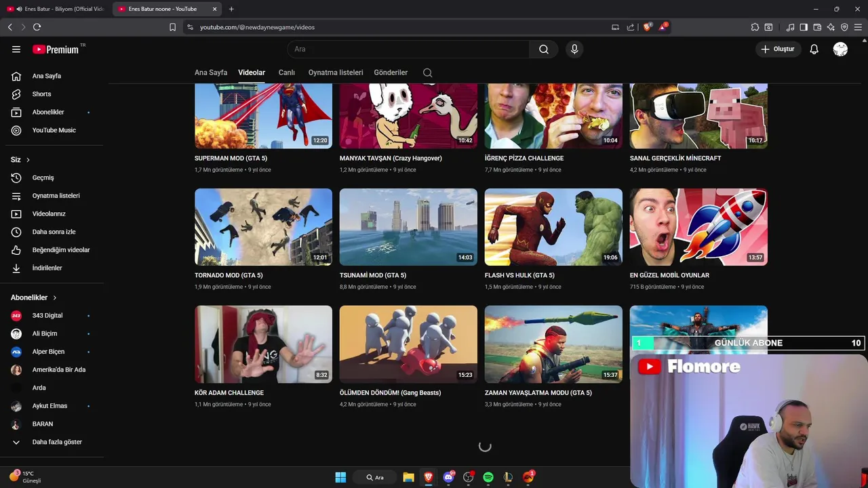This screenshot has height=488, width=868.
Task: Open TSUNAMİ MOD (GTA 5) thumbnail
Action: point(408,227)
